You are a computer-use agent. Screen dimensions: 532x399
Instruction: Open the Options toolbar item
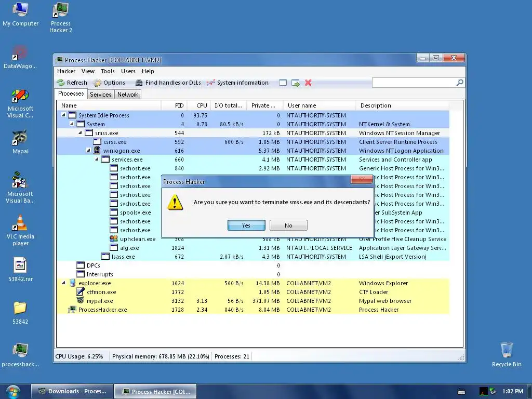[x=110, y=83]
